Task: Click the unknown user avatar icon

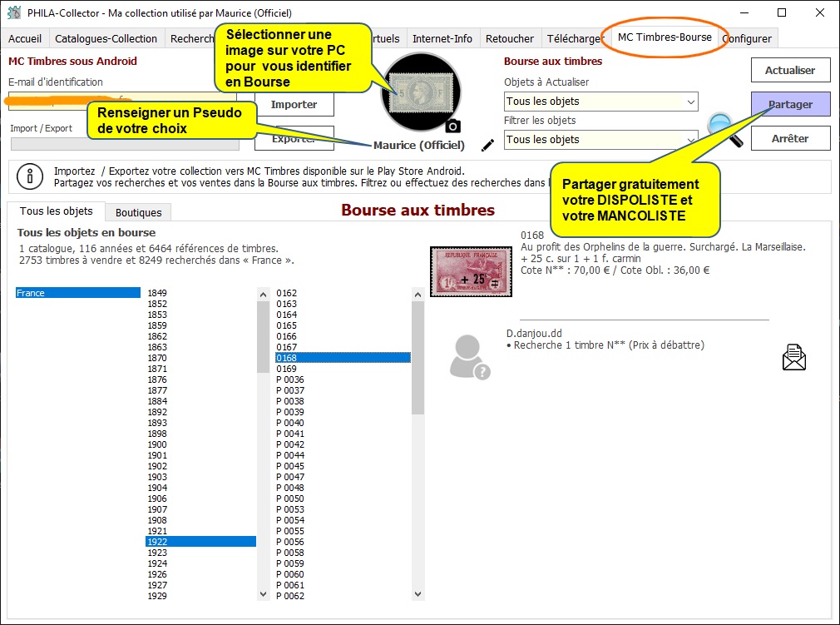Action: tap(470, 357)
